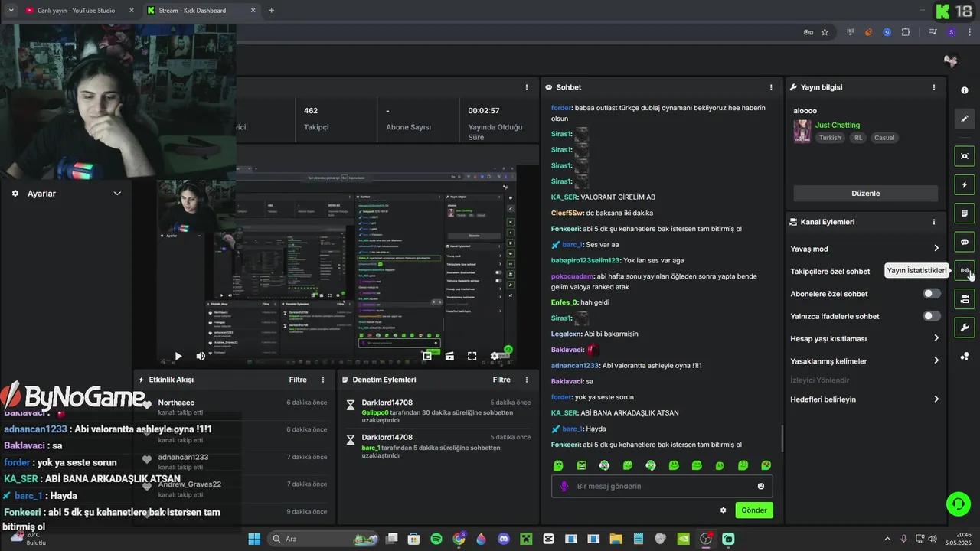The height and width of the screenshot is (551, 980).
Task: Enable Yalnızca ifadelerle sohbet toggle
Action: point(931,316)
